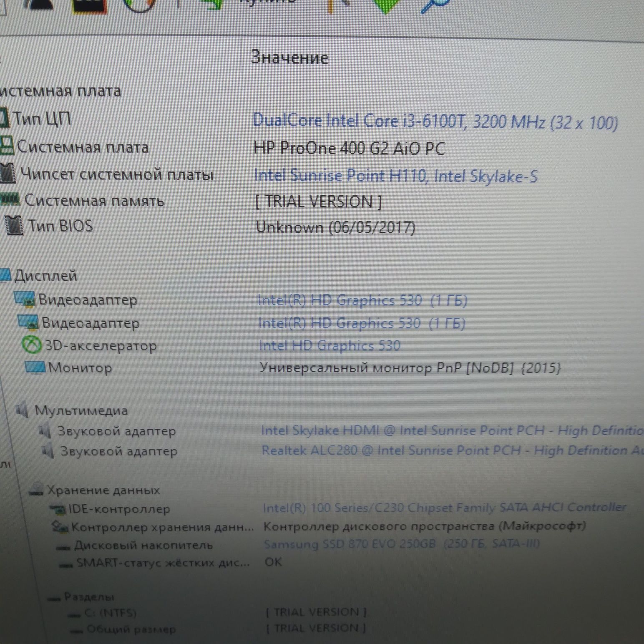
Task: Click the first Звуковой адаптер speaker icon
Action: click(x=45, y=430)
